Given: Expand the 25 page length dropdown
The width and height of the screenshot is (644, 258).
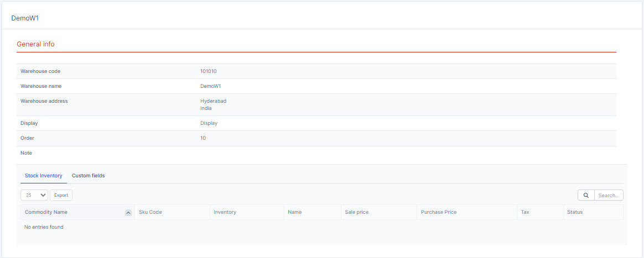Looking at the screenshot, I should (34, 195).
